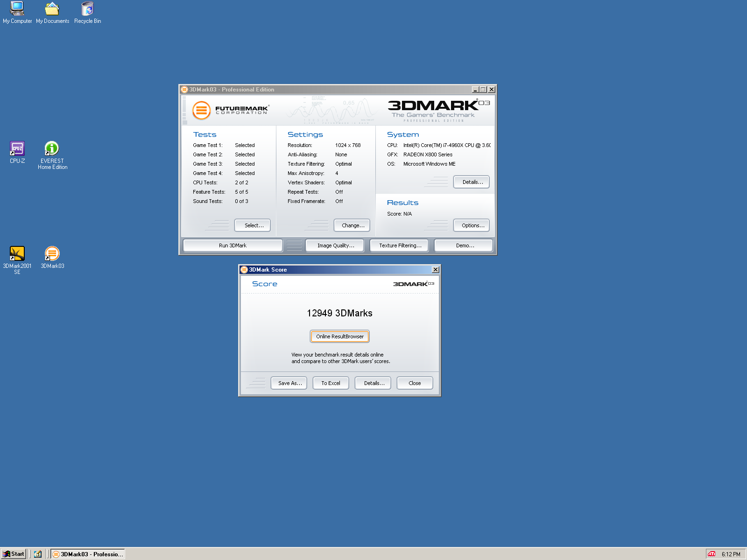The image size is (747, 560).
Task: Click the 3DMark03 window title bar icon
Action: (184, 90)
